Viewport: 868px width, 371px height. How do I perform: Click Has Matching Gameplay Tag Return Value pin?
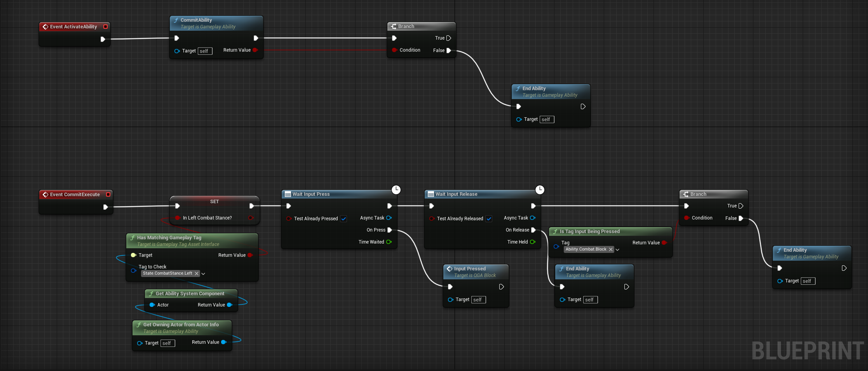[250, 255]
